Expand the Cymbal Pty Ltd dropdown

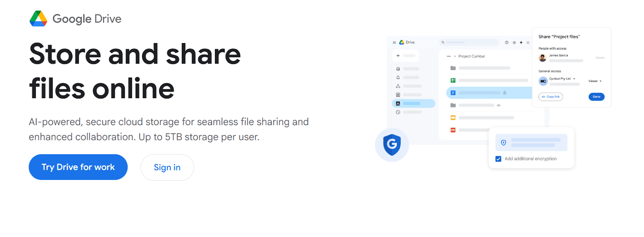[574, 79]
